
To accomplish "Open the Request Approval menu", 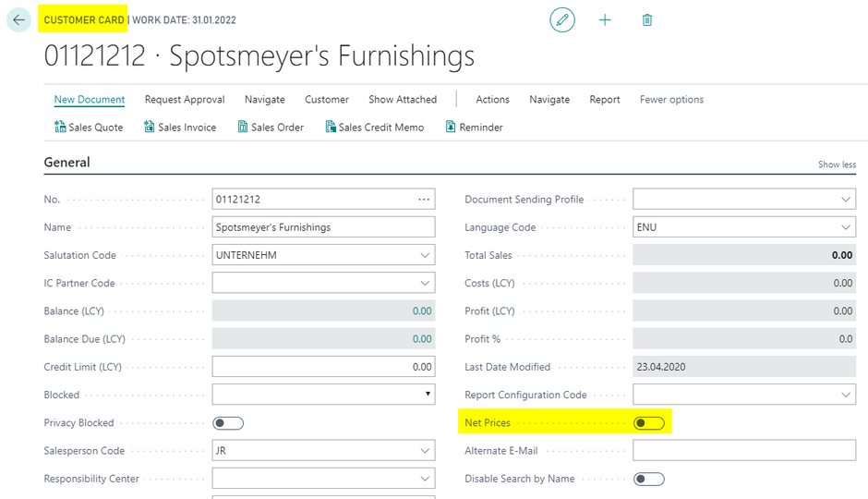I will (185, 100).
